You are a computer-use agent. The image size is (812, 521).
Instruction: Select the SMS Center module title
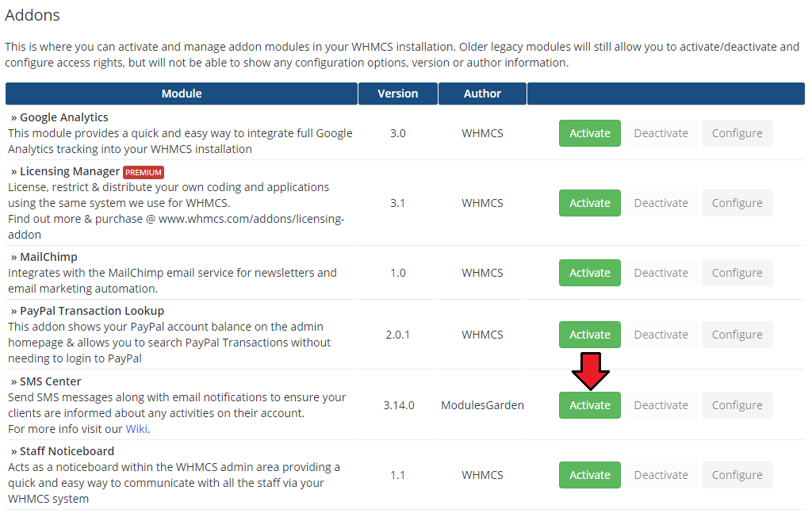(x=50, y=381)
